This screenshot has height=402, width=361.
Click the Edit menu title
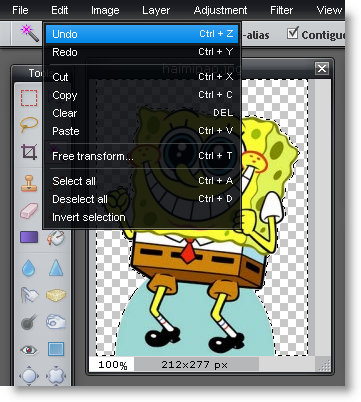pyautogui.click(x=60, y=10)
